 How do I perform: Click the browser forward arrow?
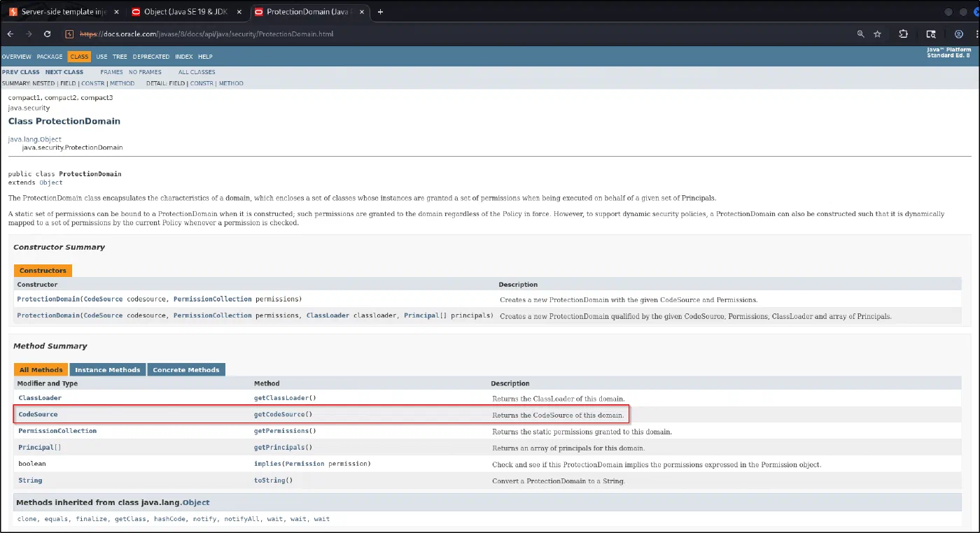pos(29,34)
